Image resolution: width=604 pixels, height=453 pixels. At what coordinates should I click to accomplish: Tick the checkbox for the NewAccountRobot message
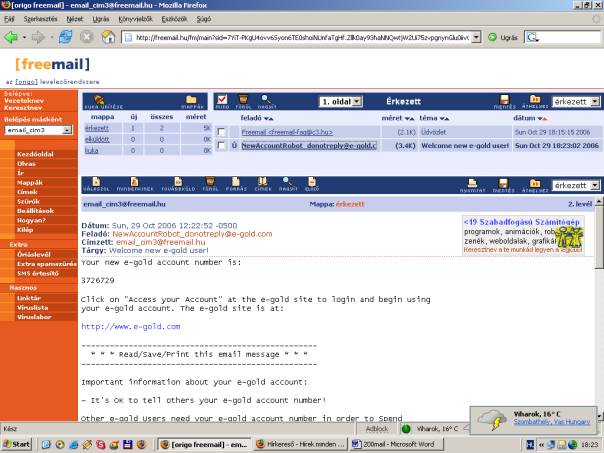(x=221, y=146)
